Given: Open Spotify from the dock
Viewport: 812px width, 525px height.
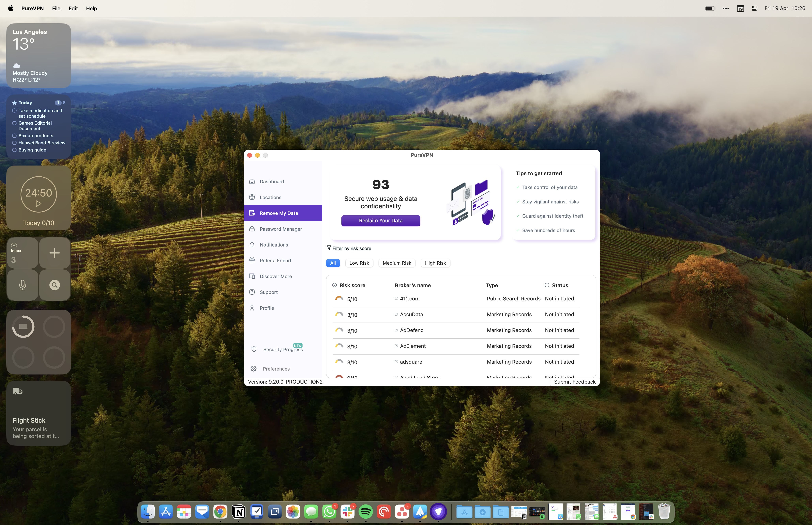Looking at the screenshot, I should pos(366,511).
